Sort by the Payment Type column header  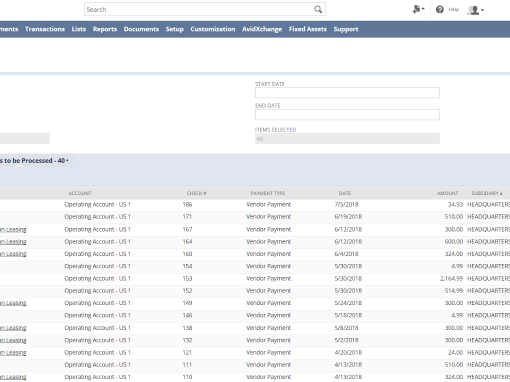(268, 193)
